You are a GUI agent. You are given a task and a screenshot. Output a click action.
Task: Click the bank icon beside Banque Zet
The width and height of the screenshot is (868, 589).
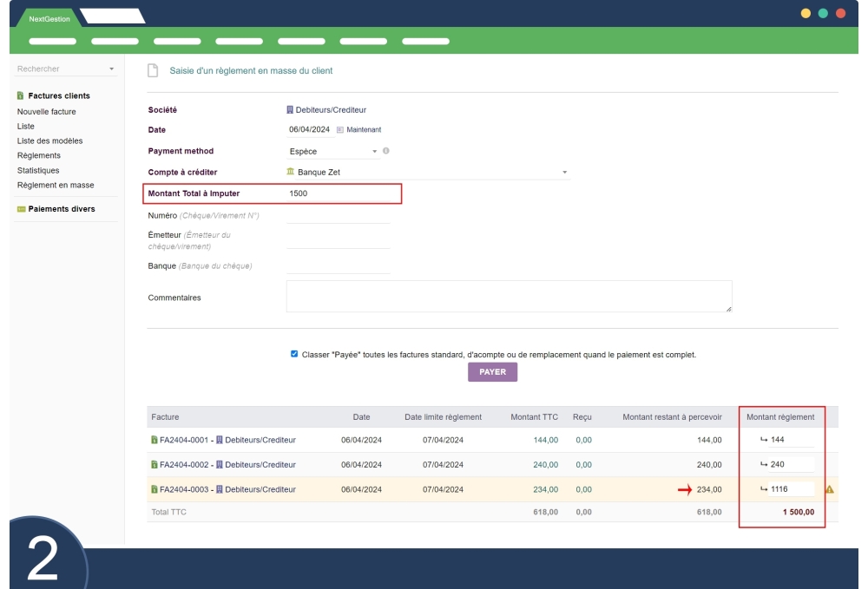[x=290, y=172]
